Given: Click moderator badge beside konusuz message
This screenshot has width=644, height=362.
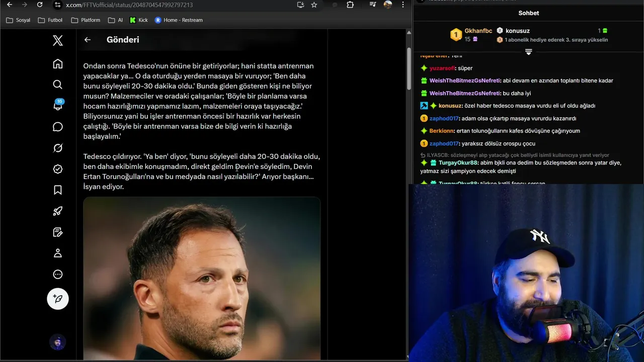Looking at the screenshot, I should 424,106.
